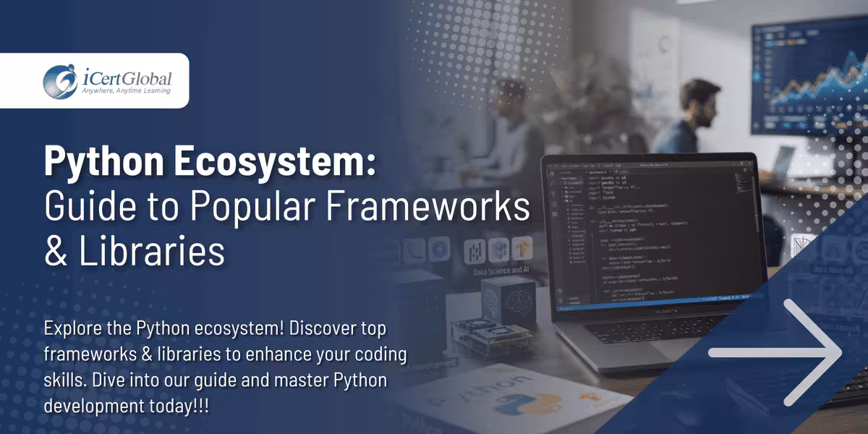868x434 pixels.
Task: Click the iCertGlobal brand name text
Action: click(x=126, y=77)
